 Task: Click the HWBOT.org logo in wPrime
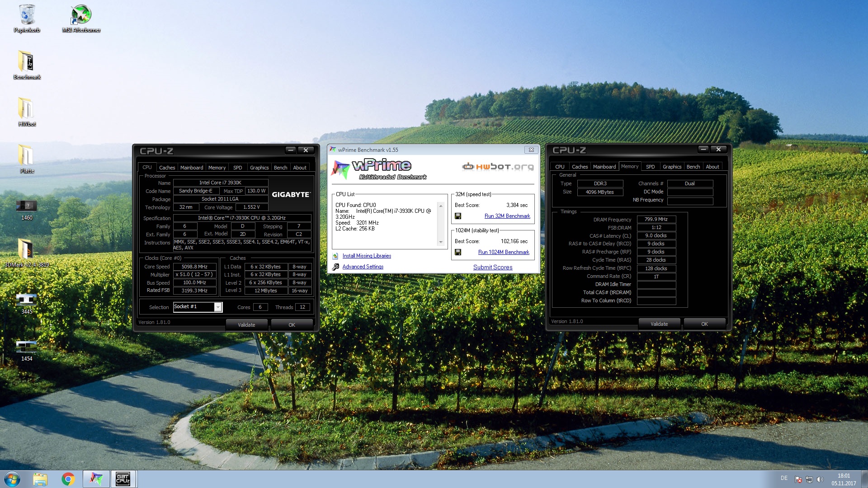point(498,167)
